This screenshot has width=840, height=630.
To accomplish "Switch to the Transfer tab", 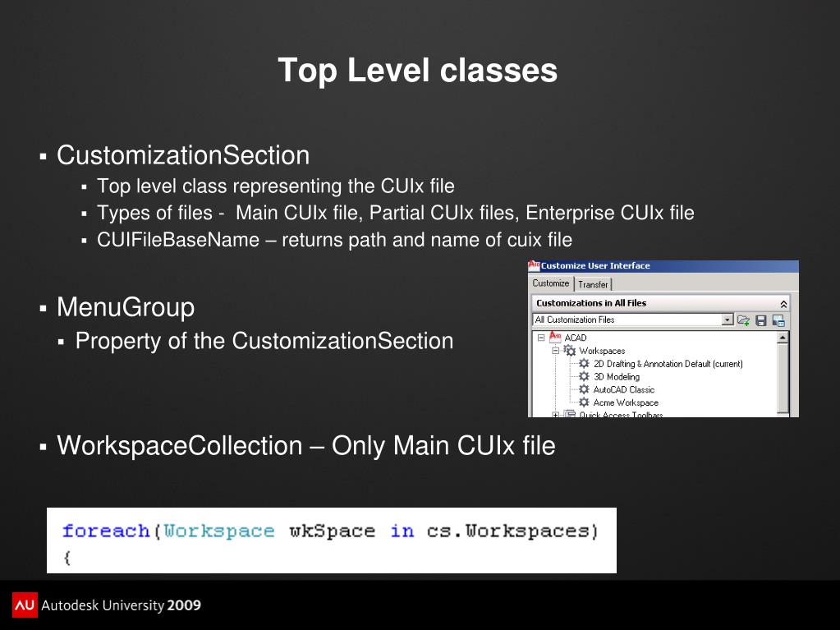I will click(x=593, y=284).
